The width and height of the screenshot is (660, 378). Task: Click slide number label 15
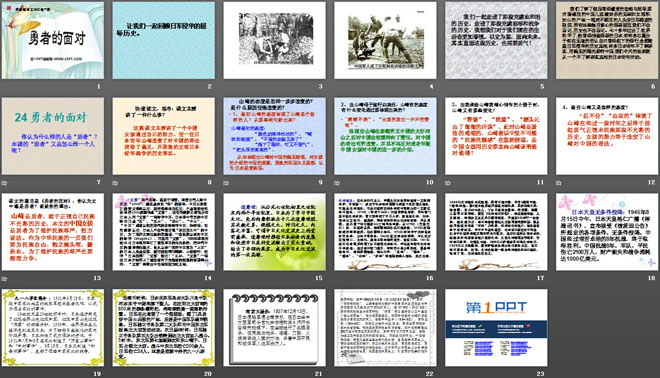point(319,278)
